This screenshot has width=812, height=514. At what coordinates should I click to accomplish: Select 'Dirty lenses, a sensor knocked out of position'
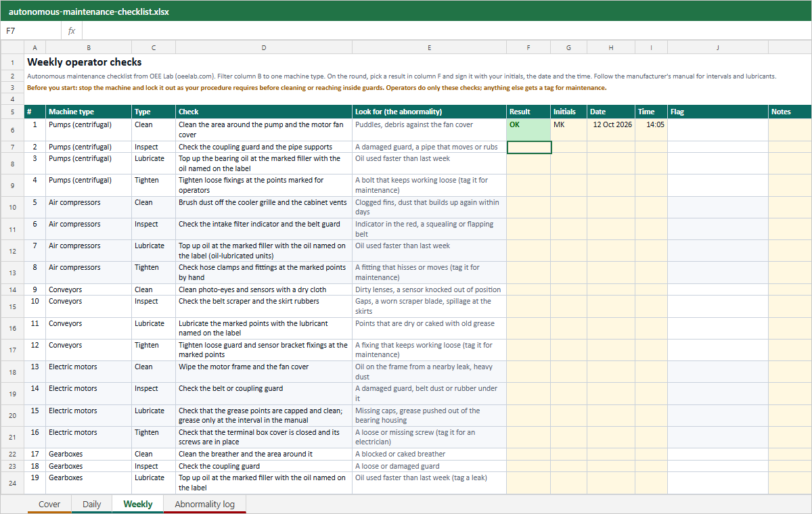[x=430, y=289]
